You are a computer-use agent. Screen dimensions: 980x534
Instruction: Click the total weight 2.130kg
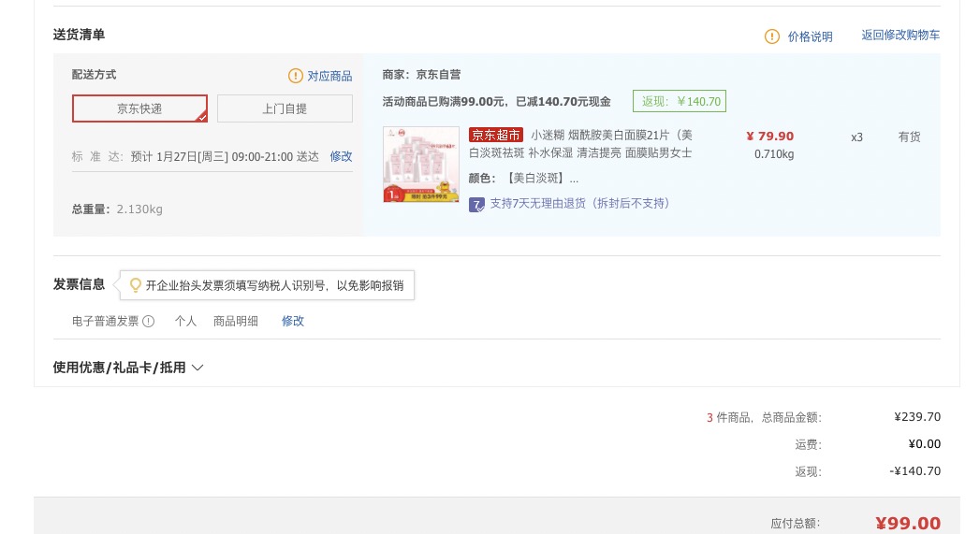pyautogui.click(x=117, y=209)
